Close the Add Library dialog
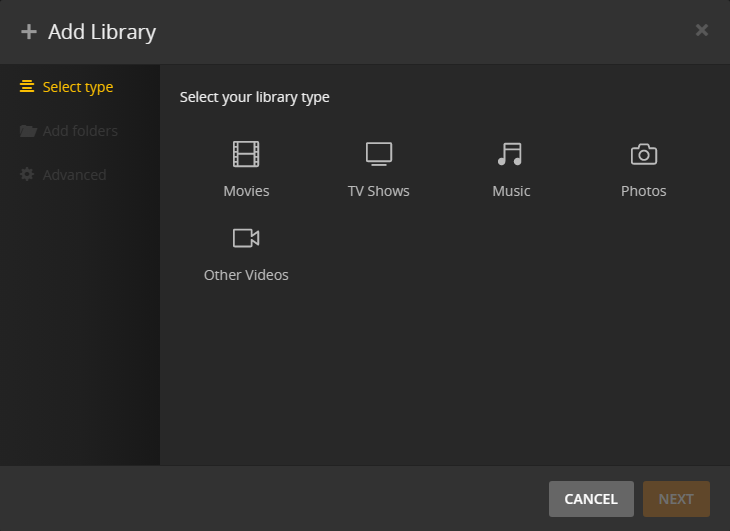This screenshot has height=531, width=730. (x=702, y=30)
